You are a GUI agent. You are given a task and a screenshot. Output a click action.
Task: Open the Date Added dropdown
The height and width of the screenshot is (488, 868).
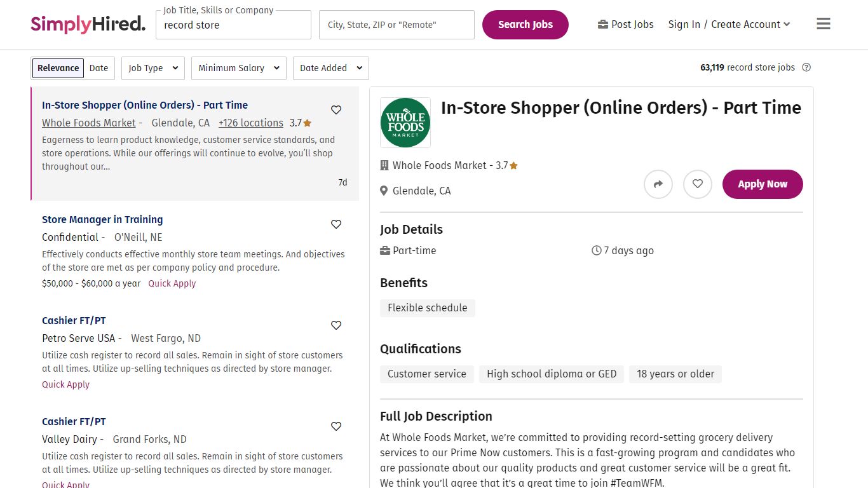click(331, 68)
